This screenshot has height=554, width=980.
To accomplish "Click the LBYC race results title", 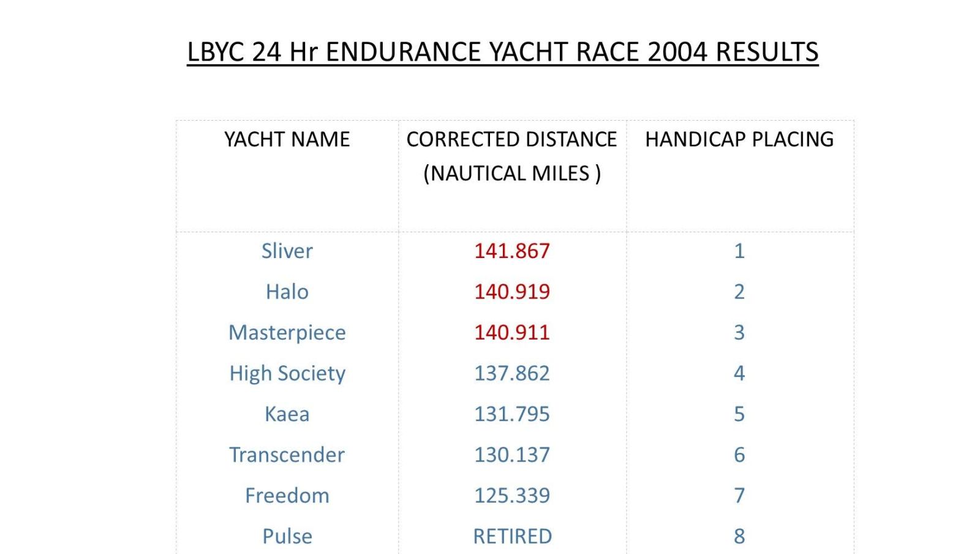I will 502,52.
